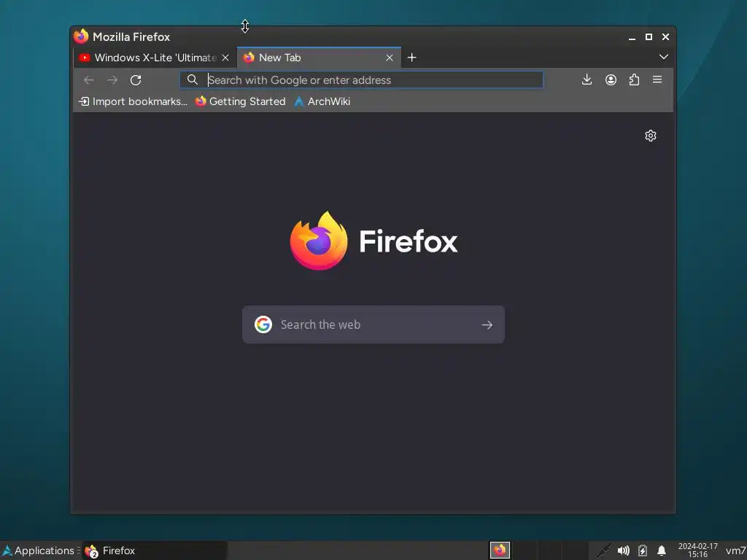Click the Firefox logo in the title bar
The height and width of the screenshot is (560, 747).
coord(82,36)
